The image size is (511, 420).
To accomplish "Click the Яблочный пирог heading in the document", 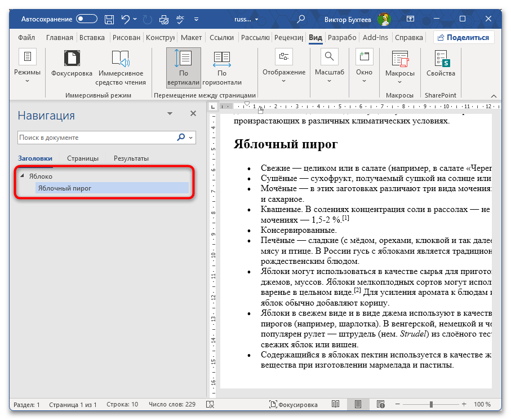I will (x=286, y=144).
